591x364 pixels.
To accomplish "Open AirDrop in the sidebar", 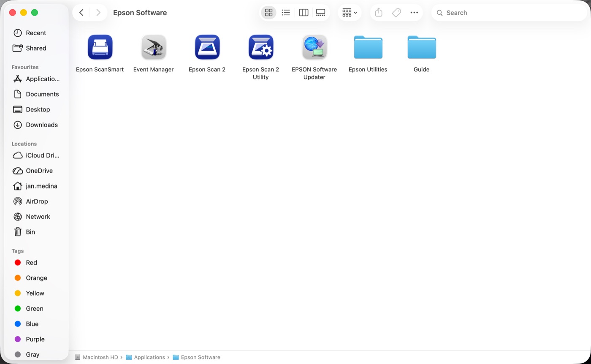I will (x=36, y=201).
